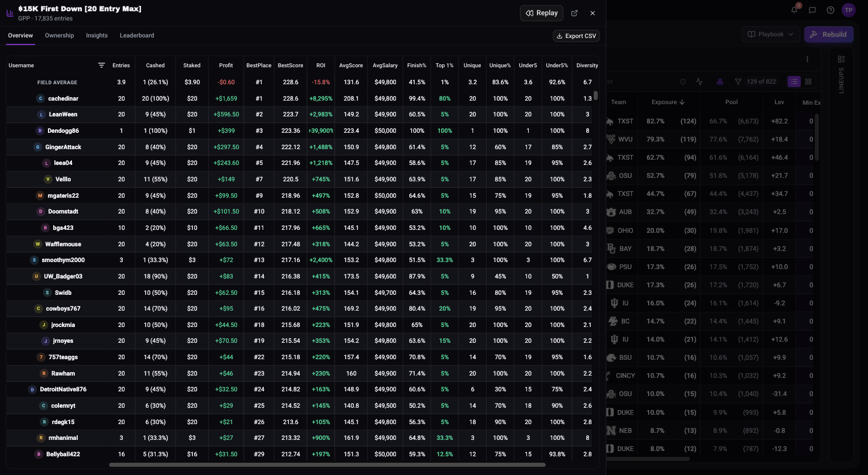The image size is (868, 475).
Task: Open the chat messages icon in the background page
Action: click(812, 10)
